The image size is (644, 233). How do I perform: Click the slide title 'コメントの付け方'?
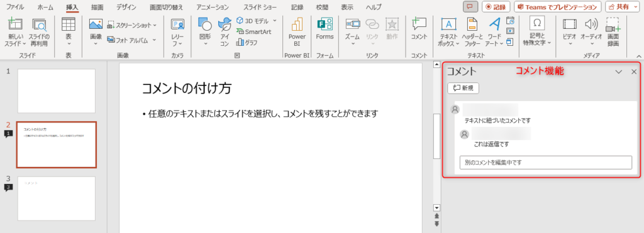[186, 88]
